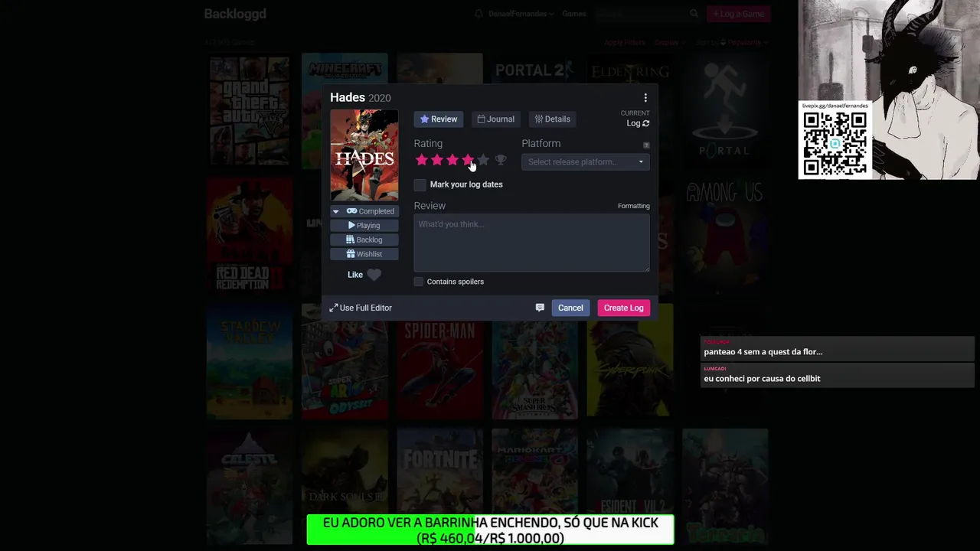The image size is (980, 551).
Task: Open Use Full Editor
Action: [x=361, y=308]
